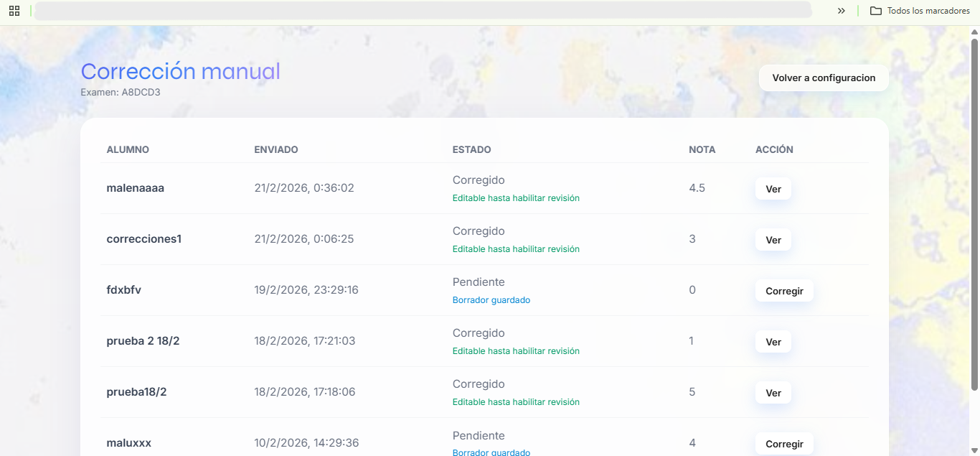
Task: Click grade 1 for prueba 2 18/2
Action: pos(692,341)
